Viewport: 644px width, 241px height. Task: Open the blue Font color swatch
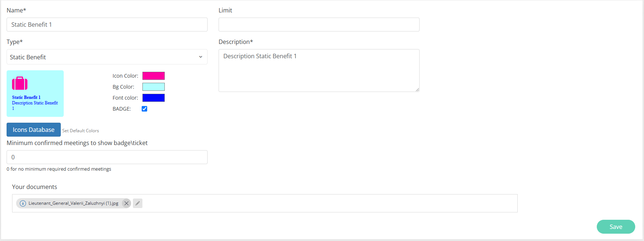pos(153,98)
